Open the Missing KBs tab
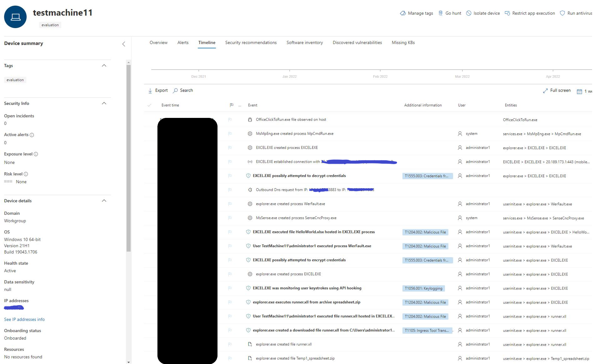596x364 pixels. point(403,43)
